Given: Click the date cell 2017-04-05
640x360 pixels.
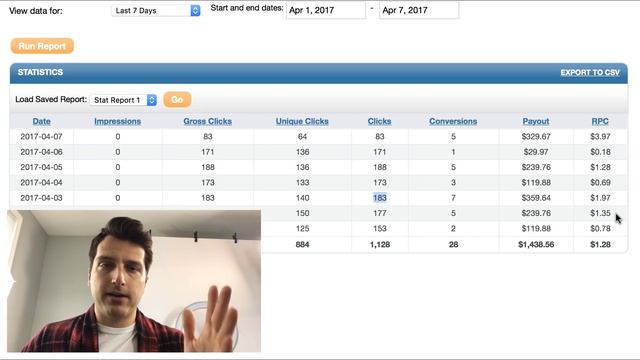Looking at the screenshot, I should pyautogui.click(x=42, y=167).
